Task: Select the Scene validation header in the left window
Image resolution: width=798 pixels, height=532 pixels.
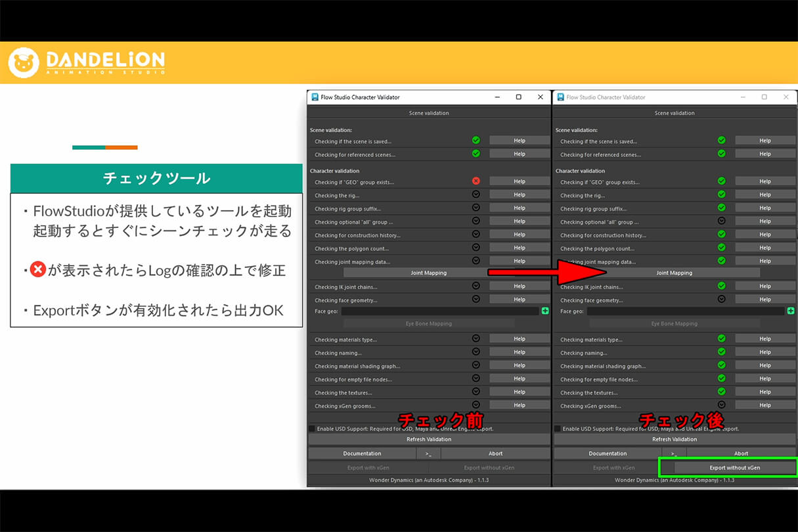Action: 428,112
